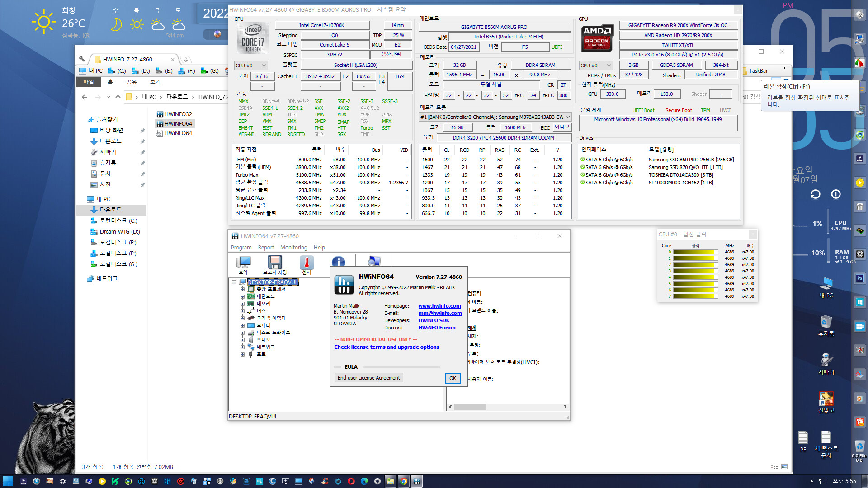Select the highlighted HWiNFO64 application in Explorer list
This screenshot has width=868, height=488.
(x=174, y=123)
